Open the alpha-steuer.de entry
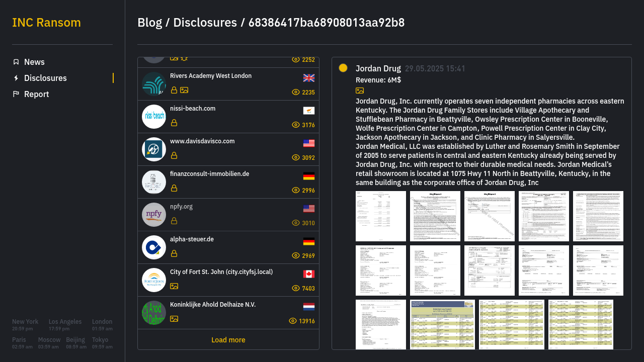 pyautogui.click(x=228, y=247)
